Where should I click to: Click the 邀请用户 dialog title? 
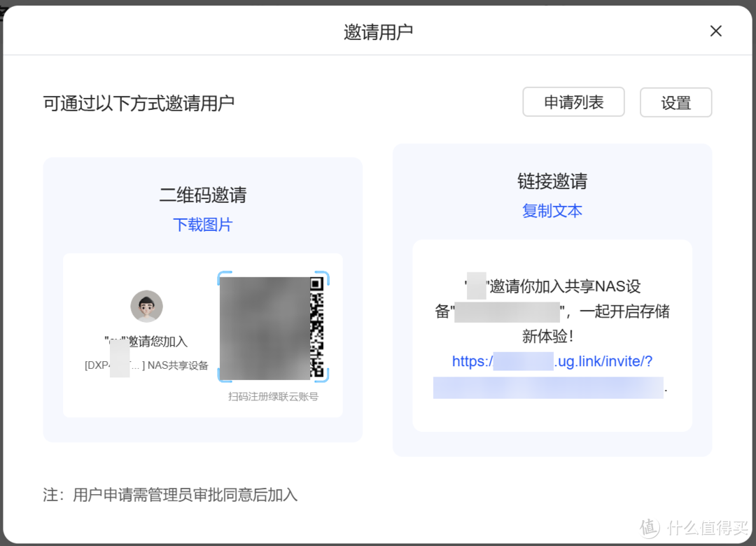click(x=378, y=31)
